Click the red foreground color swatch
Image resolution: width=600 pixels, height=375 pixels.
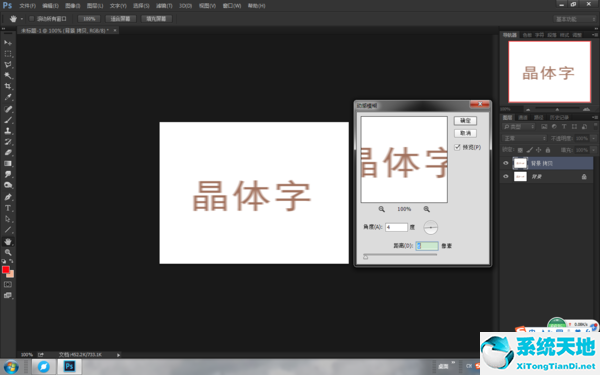6,269
